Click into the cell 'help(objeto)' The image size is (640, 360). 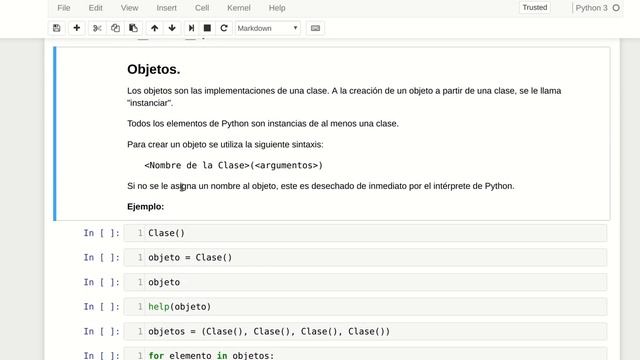(x=365, y=307)
